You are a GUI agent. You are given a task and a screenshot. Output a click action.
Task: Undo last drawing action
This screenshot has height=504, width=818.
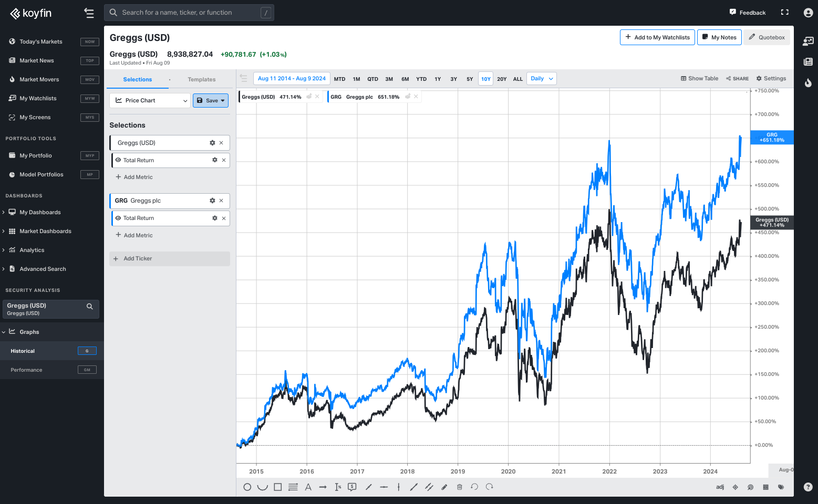(x=474, y=487)
